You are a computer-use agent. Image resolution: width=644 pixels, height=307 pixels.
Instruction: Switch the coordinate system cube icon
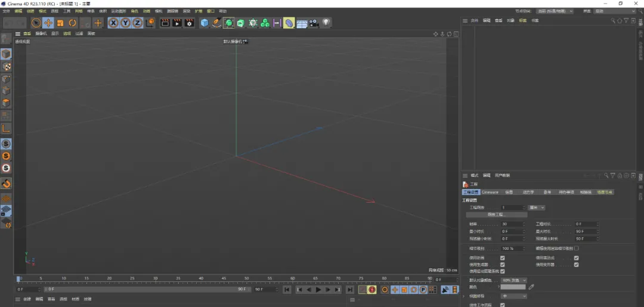[x=150, y=23]
